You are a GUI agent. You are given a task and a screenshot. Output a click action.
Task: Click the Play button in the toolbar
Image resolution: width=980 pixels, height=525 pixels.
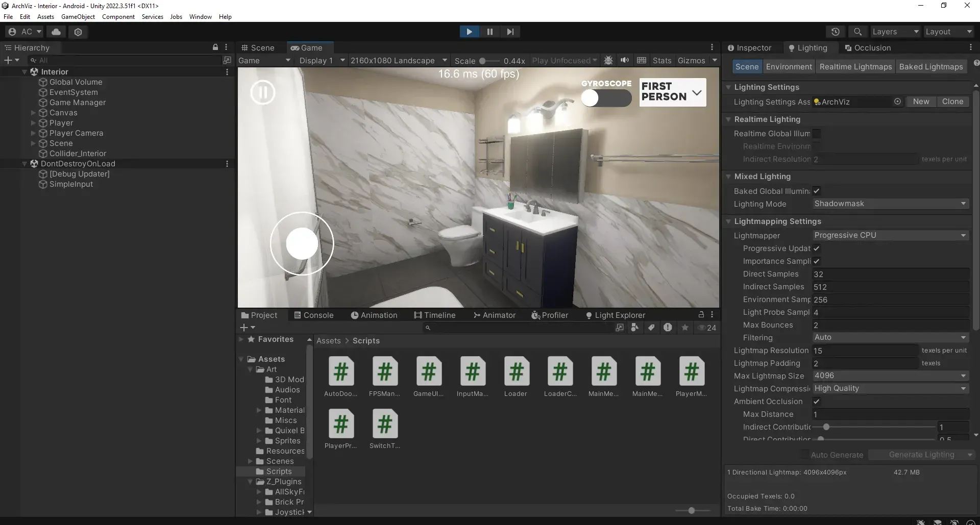click(469, 32)
